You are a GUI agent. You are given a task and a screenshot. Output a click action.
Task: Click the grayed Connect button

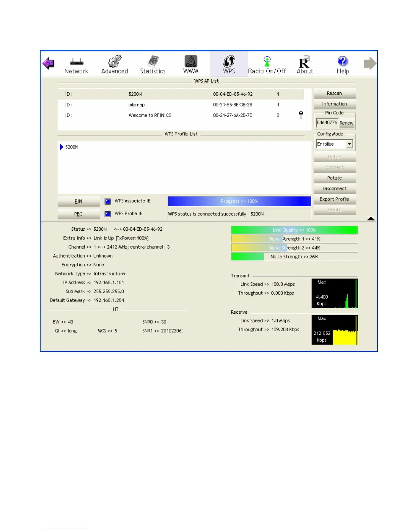pos(334,167)
